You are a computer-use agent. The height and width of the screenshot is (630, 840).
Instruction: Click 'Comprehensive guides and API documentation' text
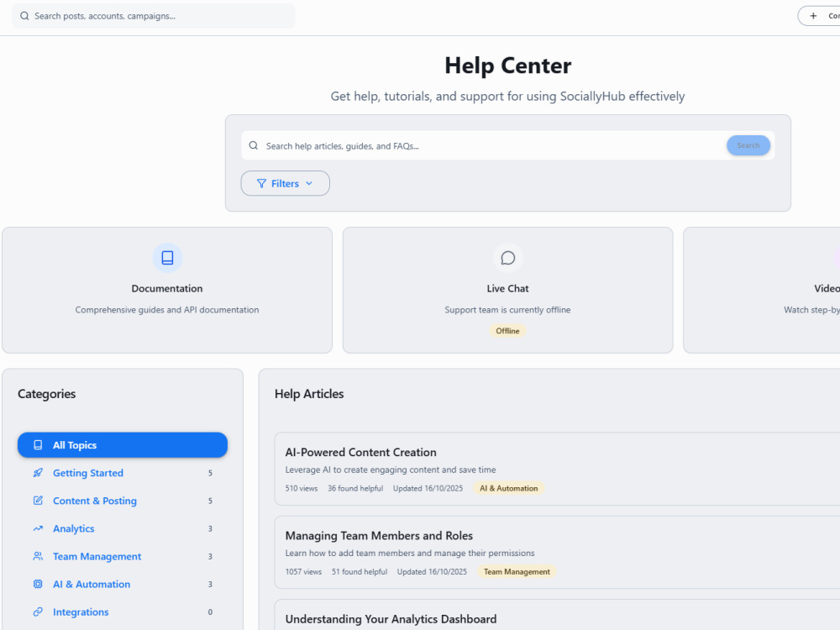click(x=167, y=310)
